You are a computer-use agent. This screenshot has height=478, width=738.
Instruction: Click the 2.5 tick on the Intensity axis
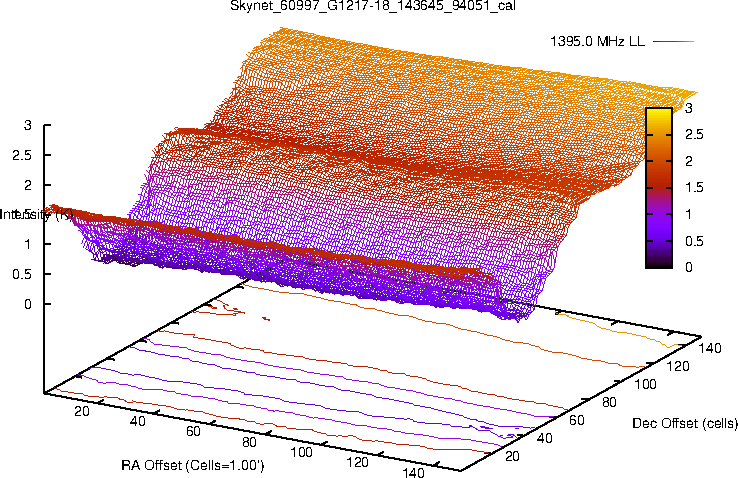[22, 155]
